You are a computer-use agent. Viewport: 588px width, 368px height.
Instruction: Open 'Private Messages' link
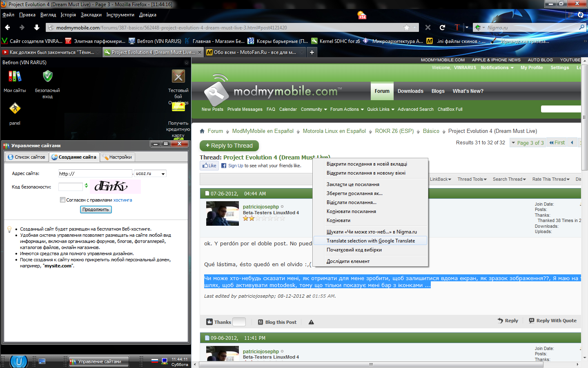click(x=245, y=110)
